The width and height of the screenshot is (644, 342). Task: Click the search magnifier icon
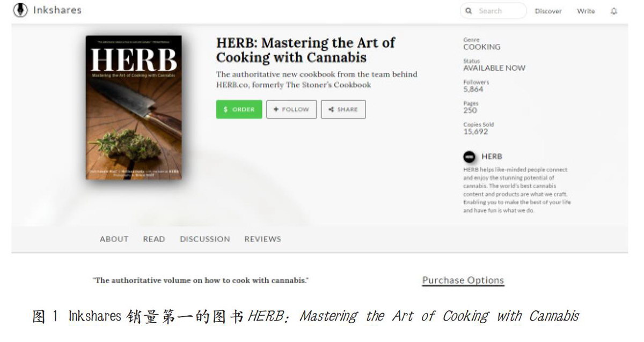(x=469, y=11)
